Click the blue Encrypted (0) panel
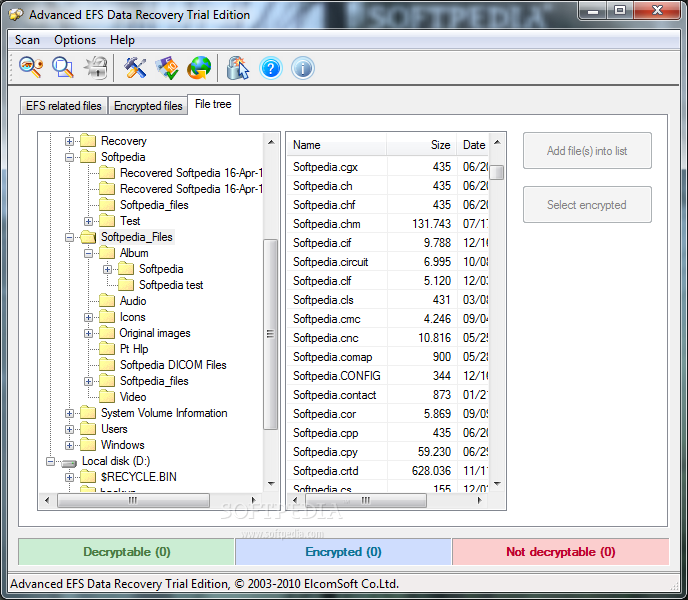688x600 pixels. click(x=344, y=552)
